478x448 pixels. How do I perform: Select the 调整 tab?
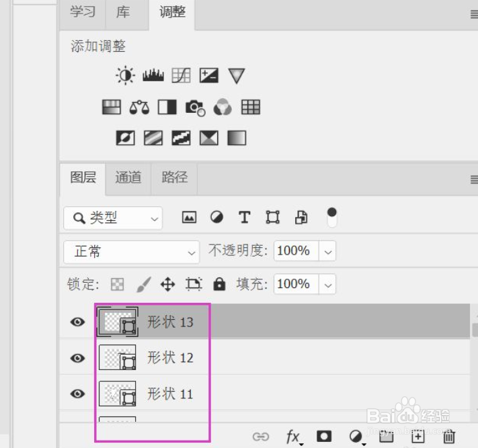(x=172, y=13)
